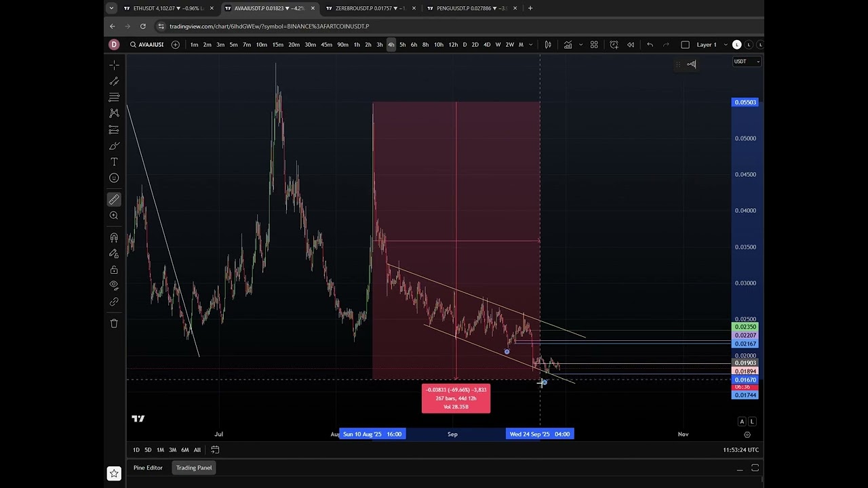Open the Pine Editor tab

point(148,468)
